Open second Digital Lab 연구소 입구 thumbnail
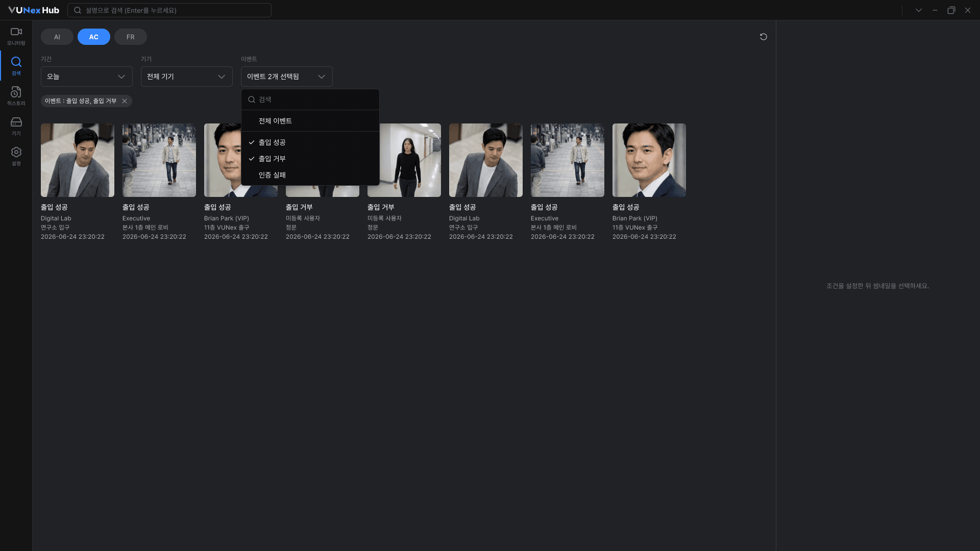 point(486,160)
